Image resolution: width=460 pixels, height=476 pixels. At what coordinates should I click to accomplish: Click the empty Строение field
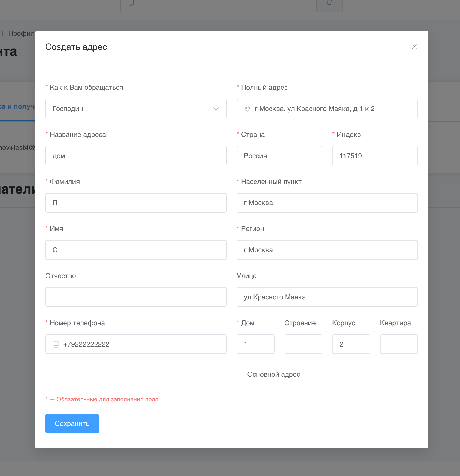coord(303,344)
